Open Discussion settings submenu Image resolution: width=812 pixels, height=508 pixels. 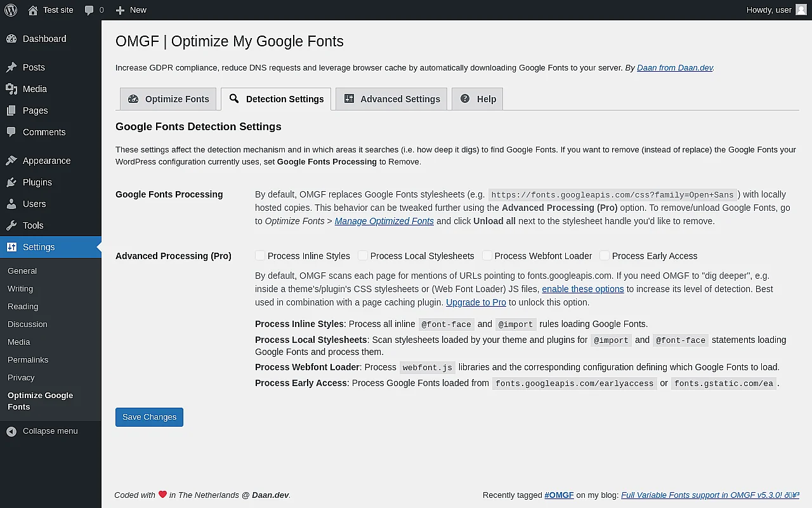tap(27, 324)
